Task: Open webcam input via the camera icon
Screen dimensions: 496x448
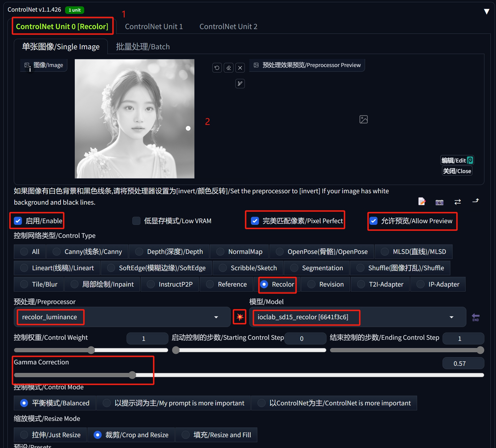Action: (439, 202)
